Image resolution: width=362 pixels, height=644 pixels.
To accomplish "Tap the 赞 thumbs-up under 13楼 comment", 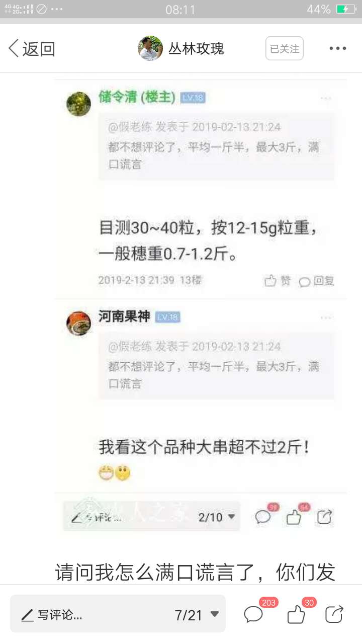I will (278, 281).
